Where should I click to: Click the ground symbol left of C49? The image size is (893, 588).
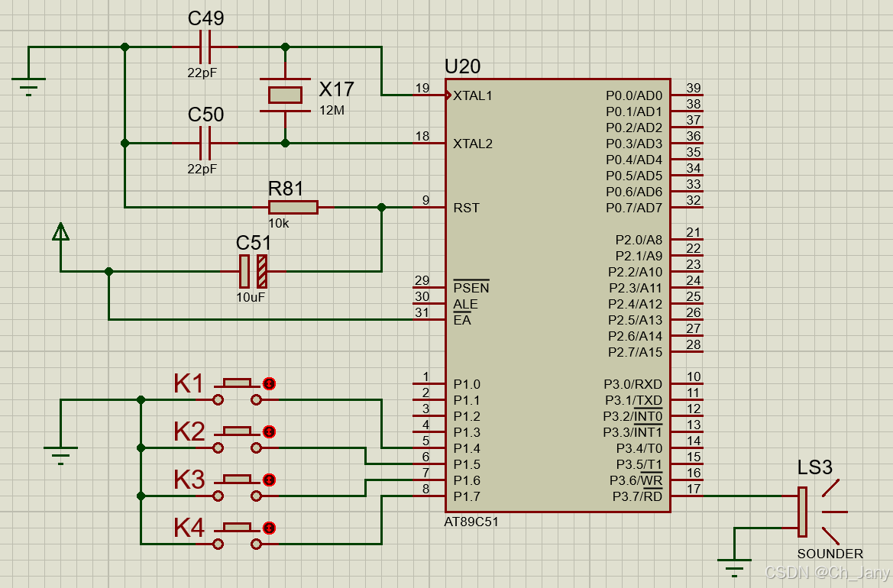(x=28, y=86)
